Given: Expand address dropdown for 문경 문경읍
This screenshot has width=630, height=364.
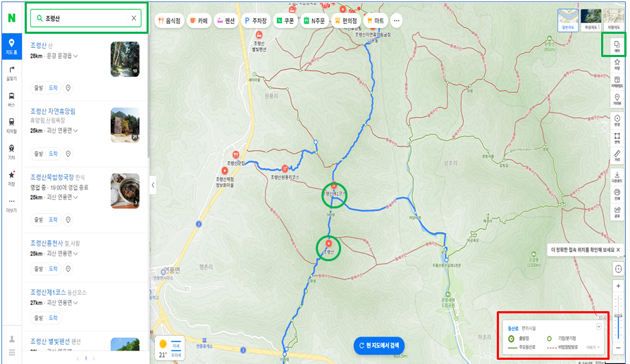Looking at the screenshot, I should [75, 56].
